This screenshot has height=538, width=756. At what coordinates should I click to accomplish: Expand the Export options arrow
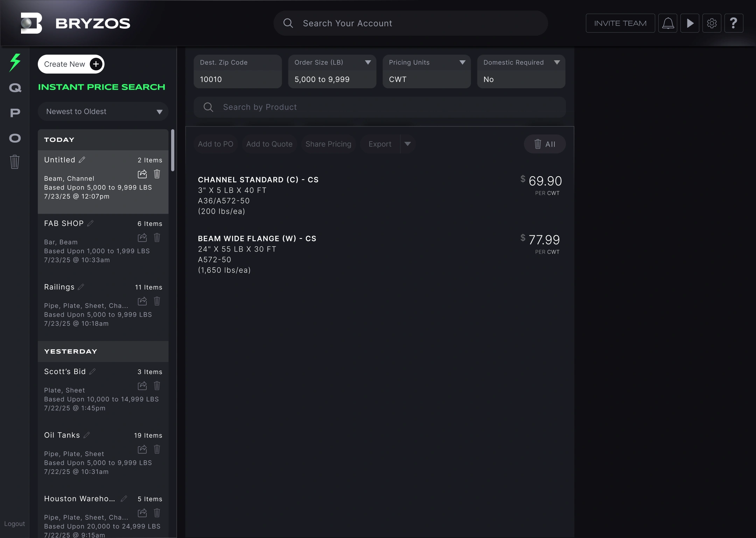pyautogui.click(x=408, y=144)
